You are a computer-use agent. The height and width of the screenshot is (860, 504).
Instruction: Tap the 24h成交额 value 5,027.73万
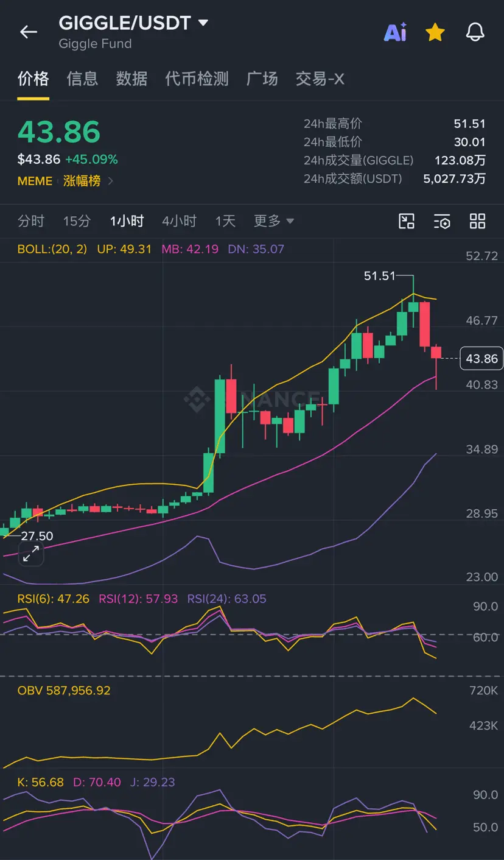[454, 178]
